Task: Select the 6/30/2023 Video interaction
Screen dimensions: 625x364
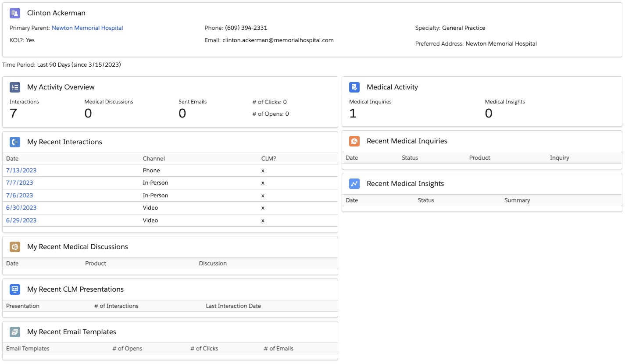Action: [21, 208]
